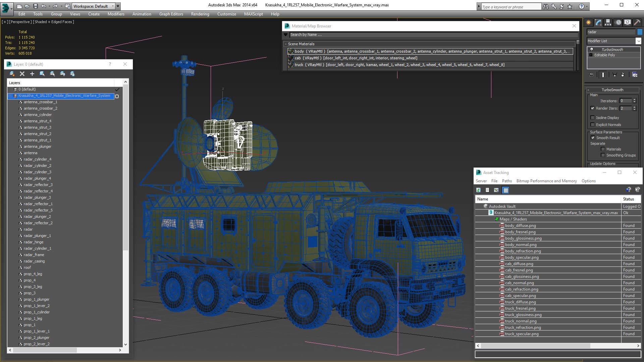The width and height of the screenshot is (644, 362).
Task: Click the Search by Name field
Action: pos(434,35)
